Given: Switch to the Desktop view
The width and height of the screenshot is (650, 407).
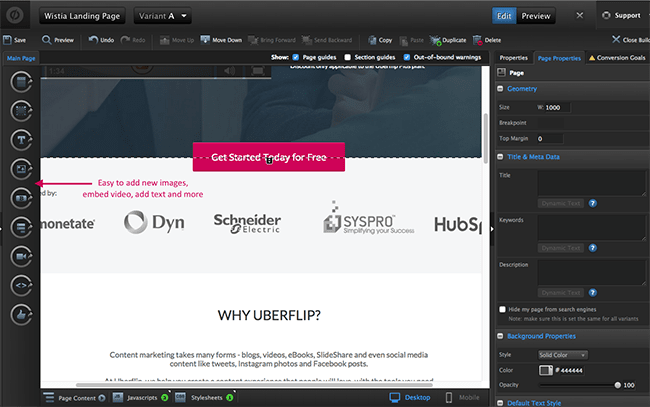Looking at the screenshot, I should (410, 397).
